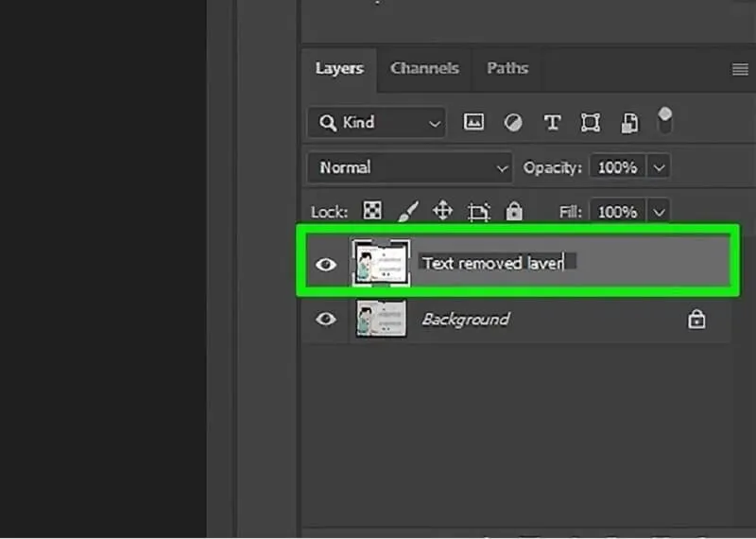
Task: Click prevent artboard auto-nesting lock icon
Action: (478, 212)
